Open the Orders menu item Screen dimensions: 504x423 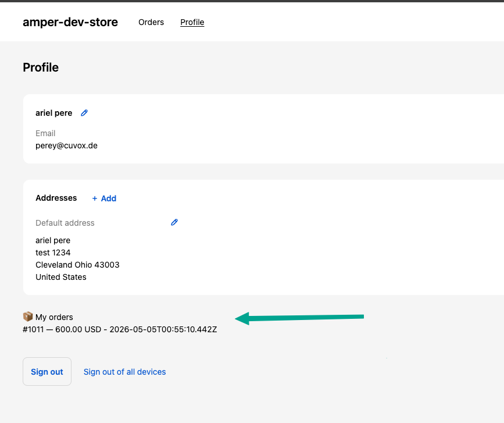[151, 22]
